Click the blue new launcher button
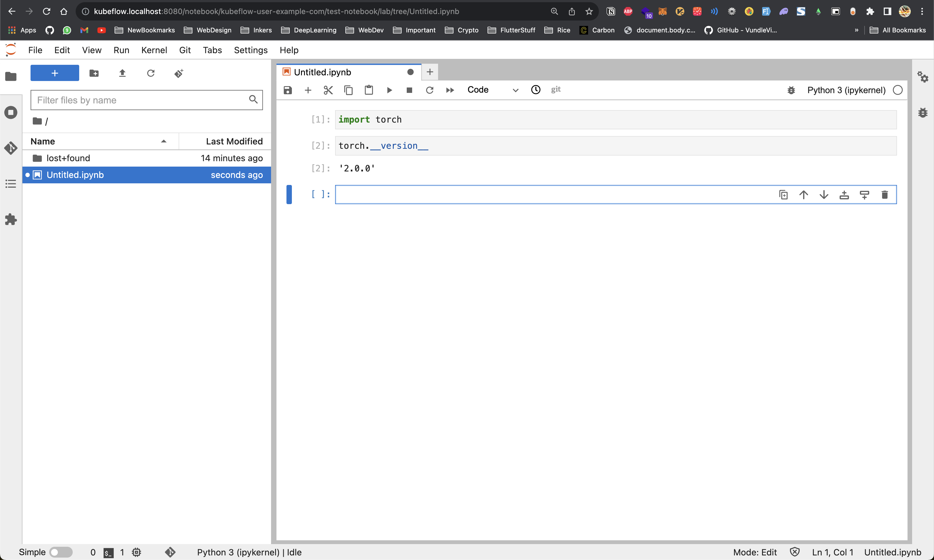This screenshot has height=560, width=934. 55,73
